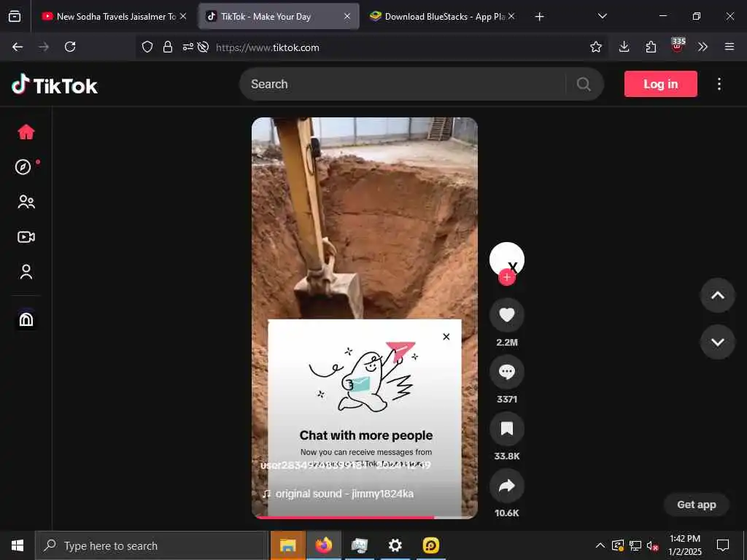The image size is (747, 560).
Task: Close the Chat with more people popup
Action: (446, 337)
